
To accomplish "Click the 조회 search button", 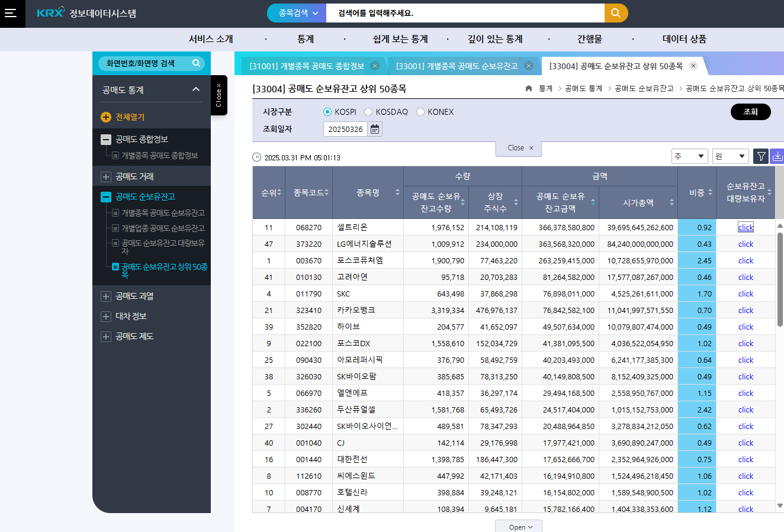I will [x=751, y=112].
